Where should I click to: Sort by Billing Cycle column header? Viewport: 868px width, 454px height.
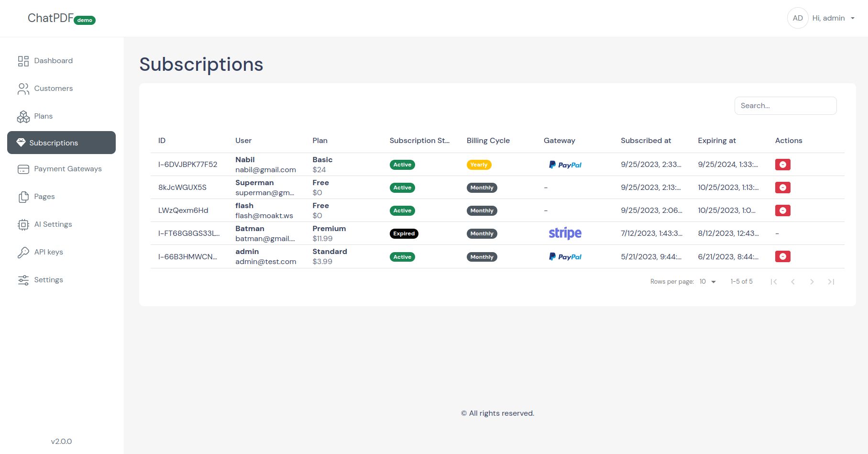(488, 141)
